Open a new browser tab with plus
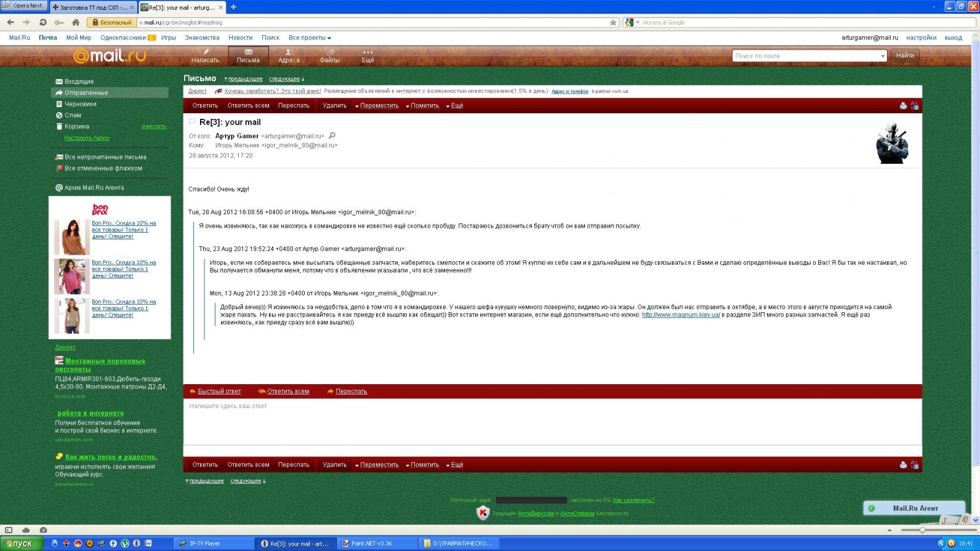 point(233,7)
